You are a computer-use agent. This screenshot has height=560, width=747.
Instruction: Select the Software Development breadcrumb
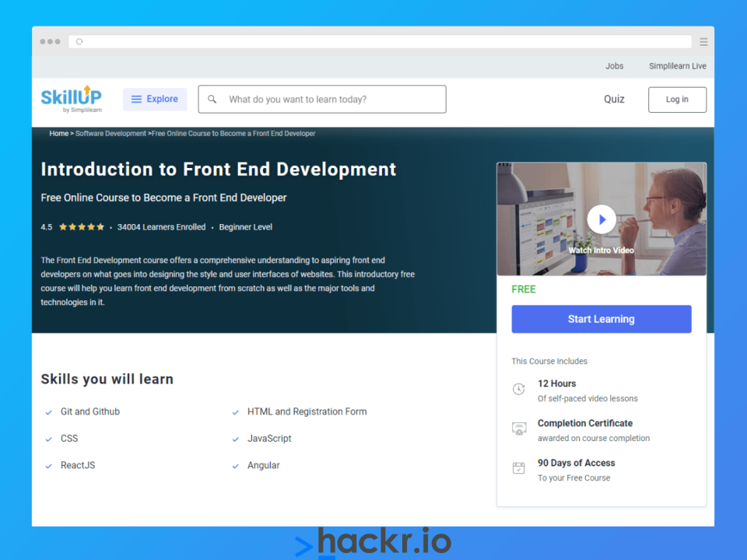[110, 134]
